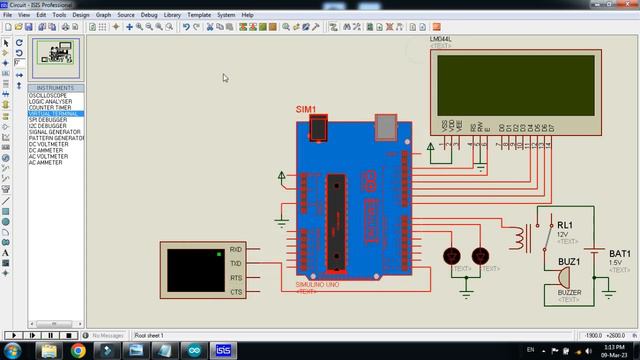Click the volume speaker tray icon
Screen dimensions: 640x360
[x=588, y=351]
